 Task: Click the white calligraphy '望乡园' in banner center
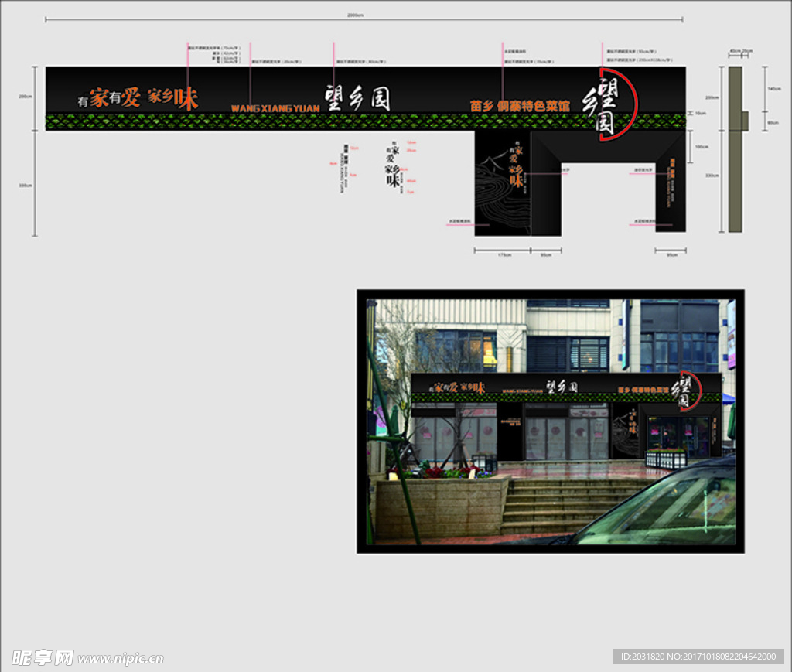pyautogui.click(x=357, y=97)
